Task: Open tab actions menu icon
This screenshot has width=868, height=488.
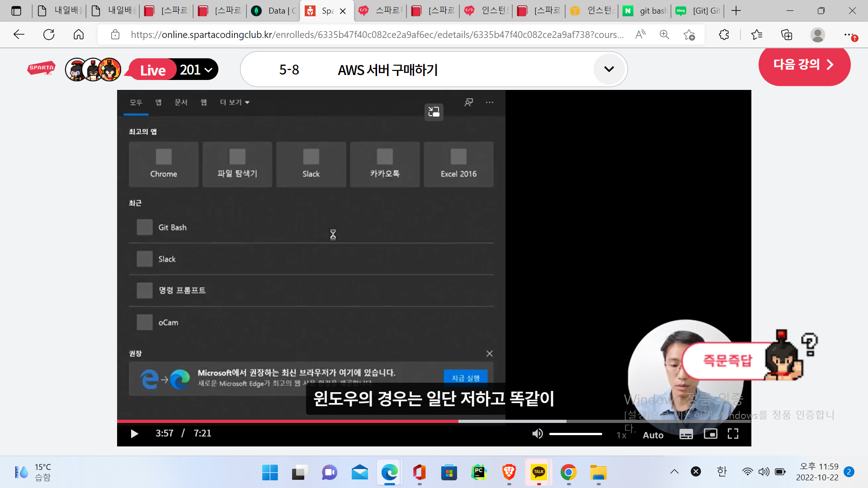Action: pos(16,11)
